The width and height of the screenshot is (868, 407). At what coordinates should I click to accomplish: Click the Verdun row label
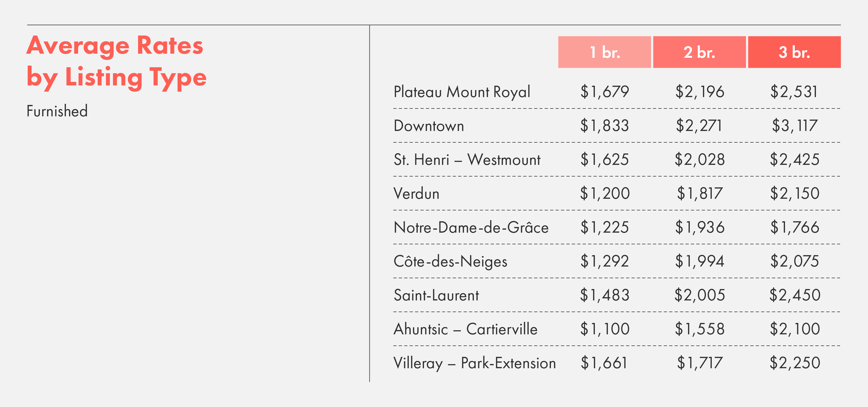pos(416,193)
